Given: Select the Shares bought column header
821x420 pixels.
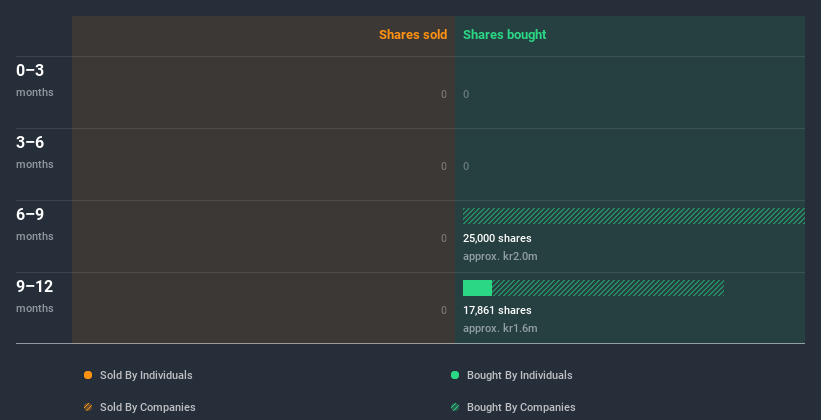Looking at the screenshot, I should click(504, 35).
